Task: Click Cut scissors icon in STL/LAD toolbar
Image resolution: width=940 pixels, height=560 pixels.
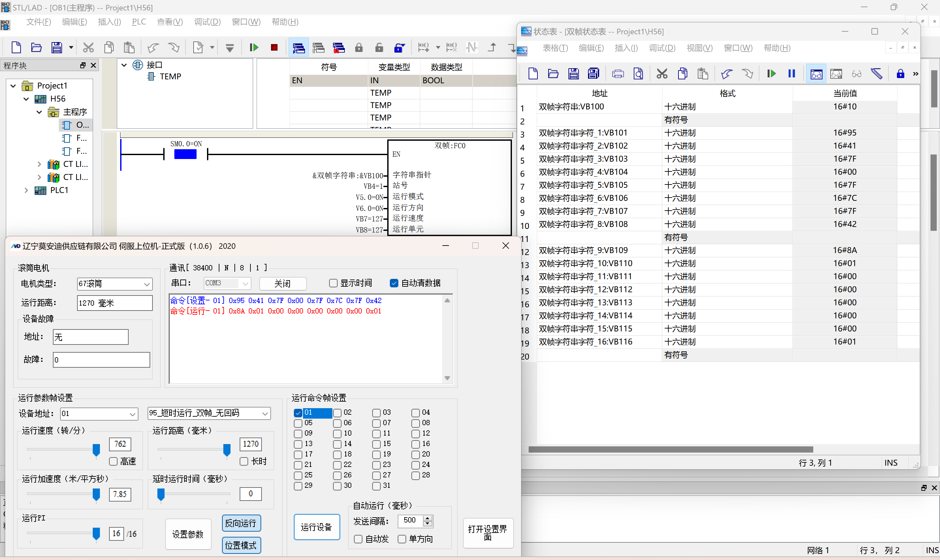Action: 88,48
